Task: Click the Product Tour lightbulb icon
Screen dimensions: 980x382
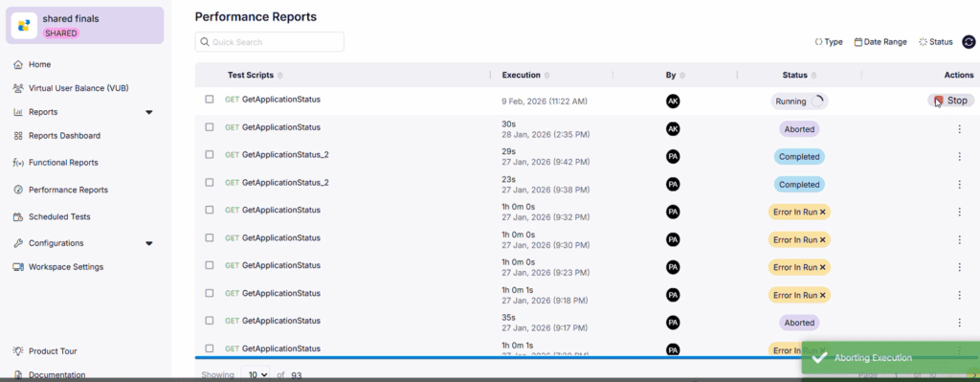Action: tap(18, 351)
